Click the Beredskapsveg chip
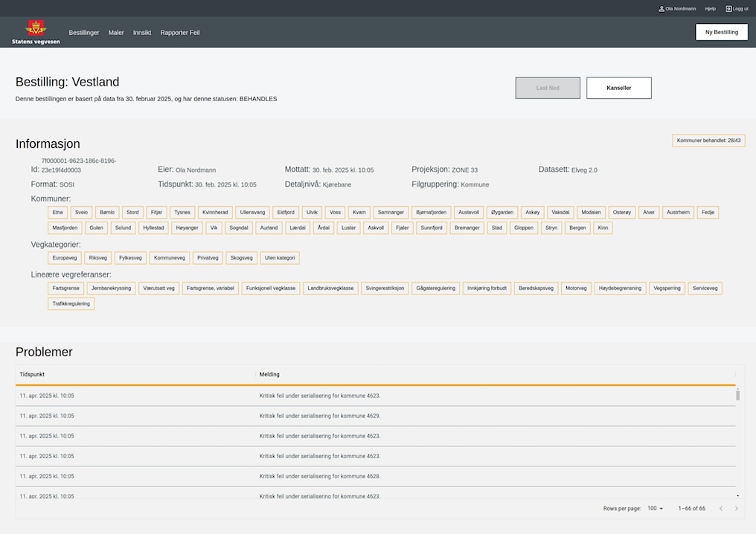The image size is (756, 534). 536,289
